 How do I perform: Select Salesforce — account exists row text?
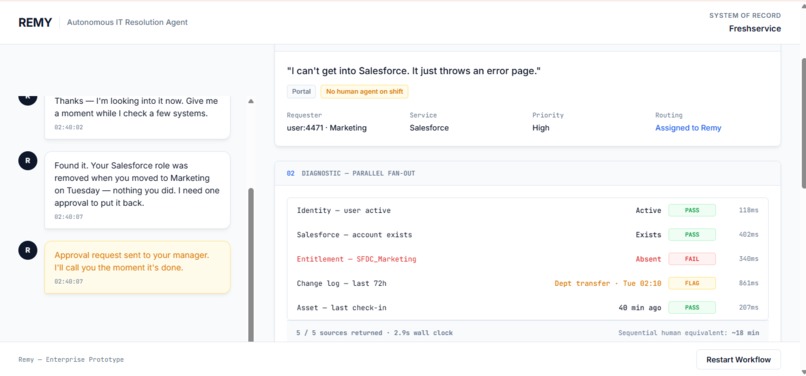pos(354,235)
